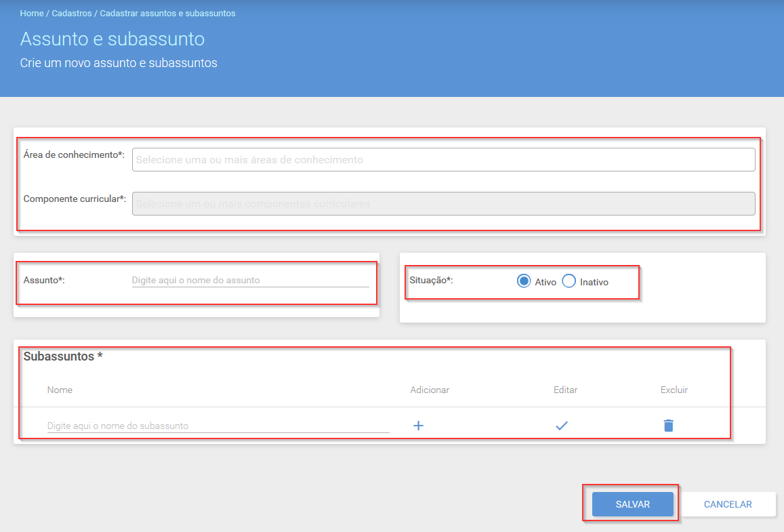
Task: Click the Editar column header
Action: 565,390
